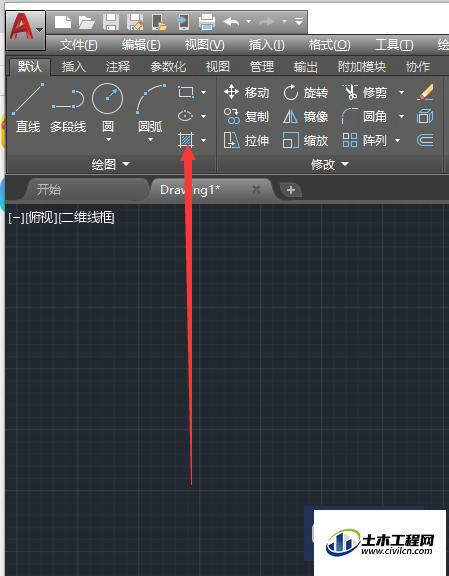Expand the 阵列 array dropdown arrow
Screen dimensions: 449x576
point(398,140)
